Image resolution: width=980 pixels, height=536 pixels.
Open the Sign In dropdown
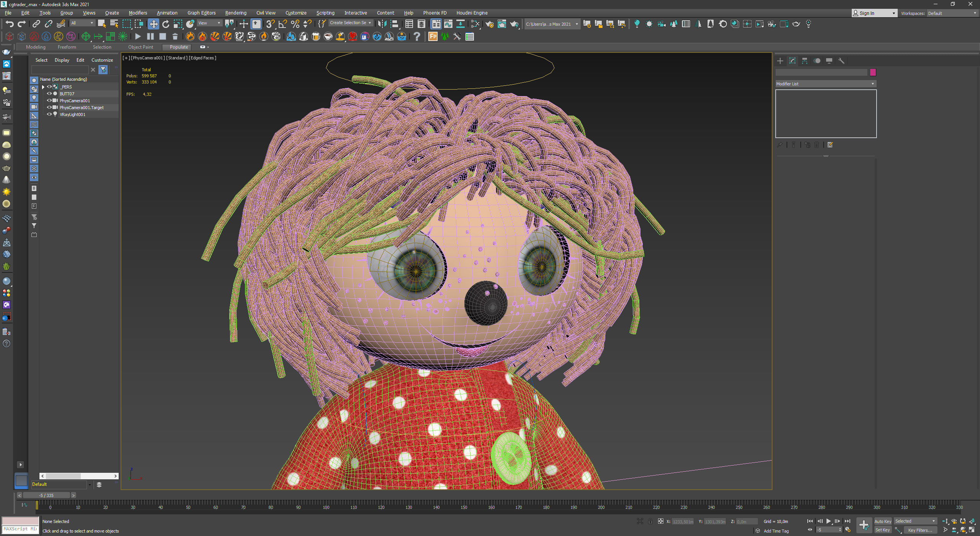point(875,13)
